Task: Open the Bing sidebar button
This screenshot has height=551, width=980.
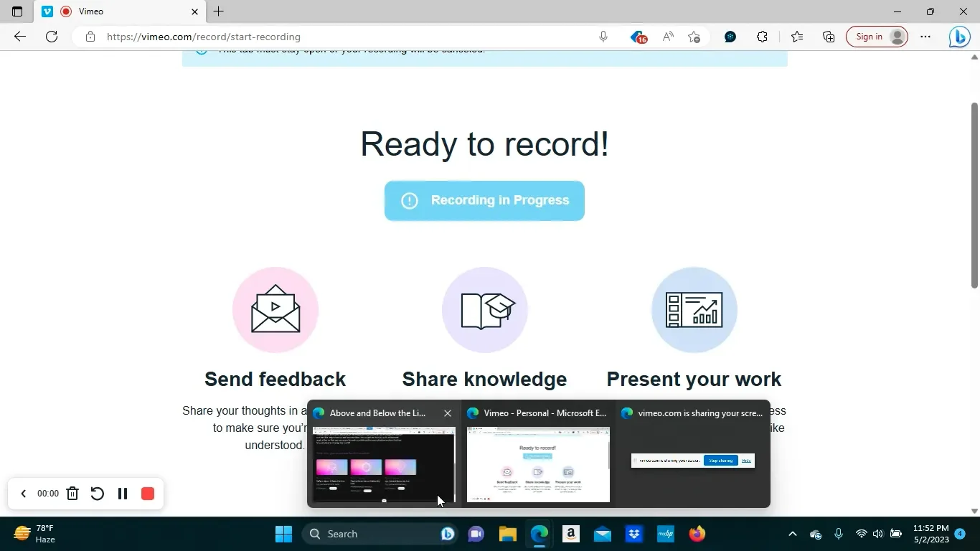Action: pos(959,37)
